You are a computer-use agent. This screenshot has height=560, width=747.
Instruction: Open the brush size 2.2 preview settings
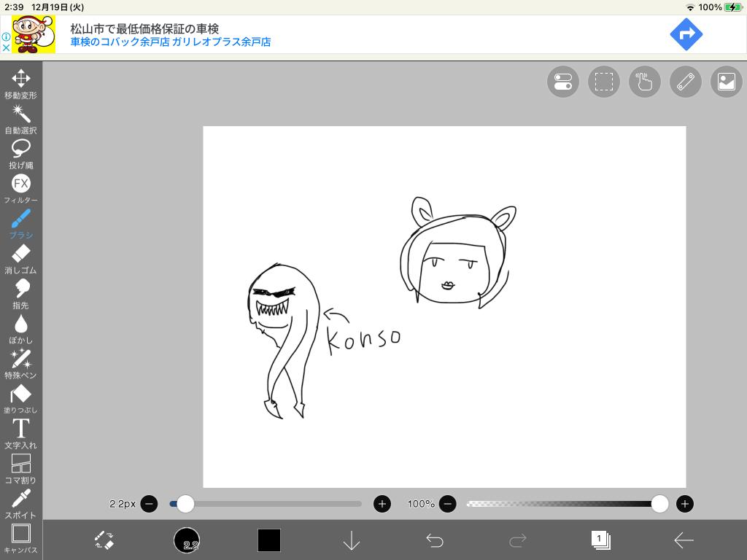tap(187, 540)
